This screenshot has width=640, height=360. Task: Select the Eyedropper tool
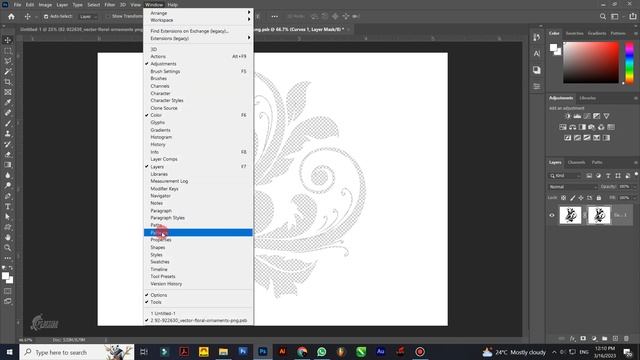tap(8, 102)
